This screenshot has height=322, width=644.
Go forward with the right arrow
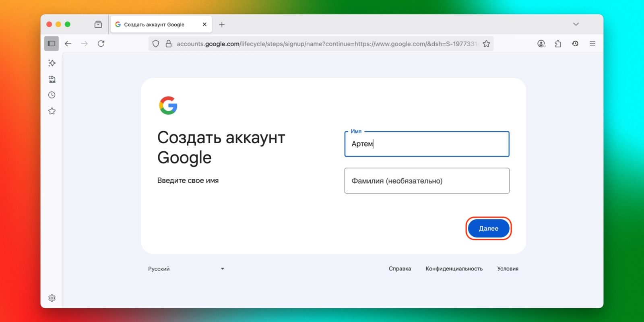click(x=85, y=43)
